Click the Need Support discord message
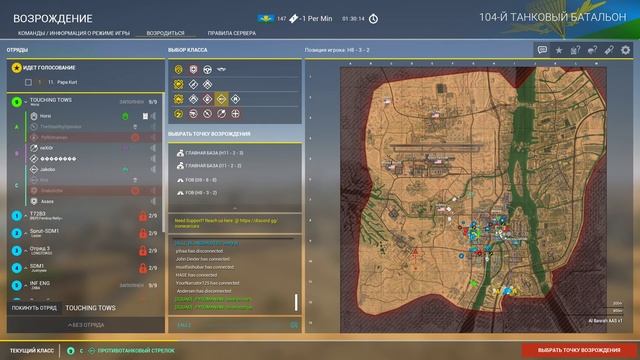 pos(226,223)
